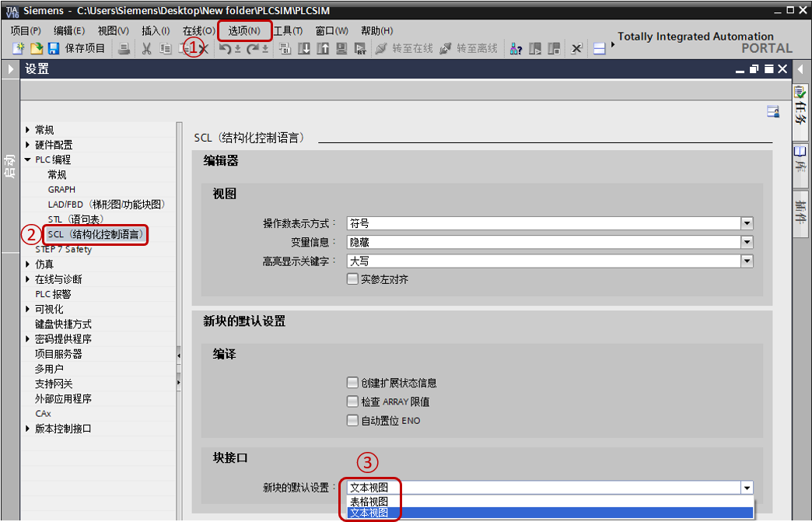
Task: Expand the 密码提供程序 tree node
Action: pyautogui.click(x=27, y=339)
